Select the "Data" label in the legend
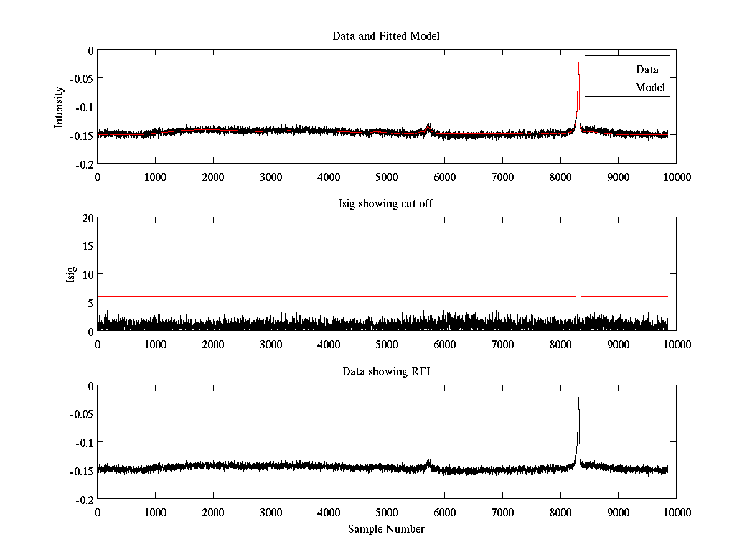 pos(647,70)
